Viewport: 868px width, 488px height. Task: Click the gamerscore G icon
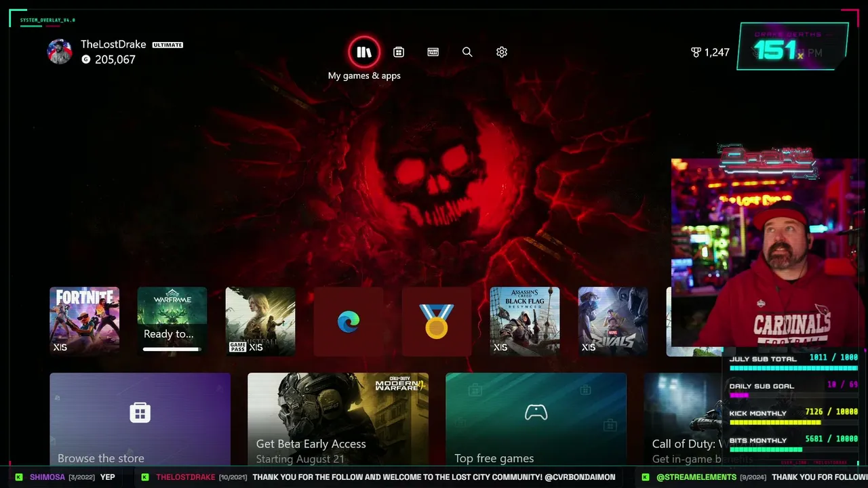(86, 60)
